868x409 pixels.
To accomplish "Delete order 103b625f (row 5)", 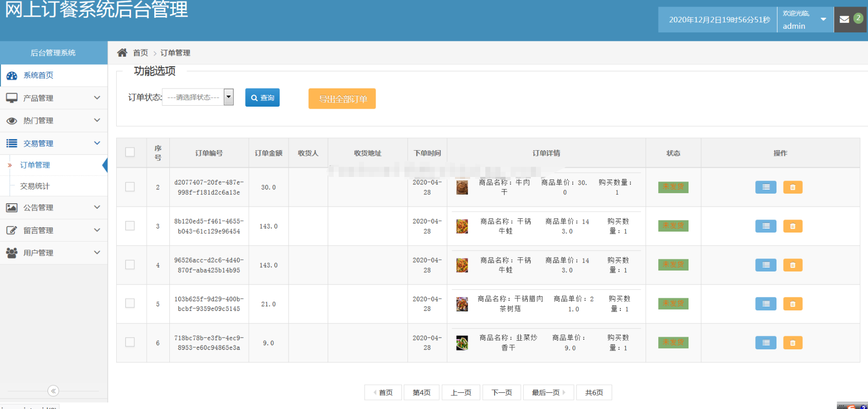I will (x=793, y=304).
